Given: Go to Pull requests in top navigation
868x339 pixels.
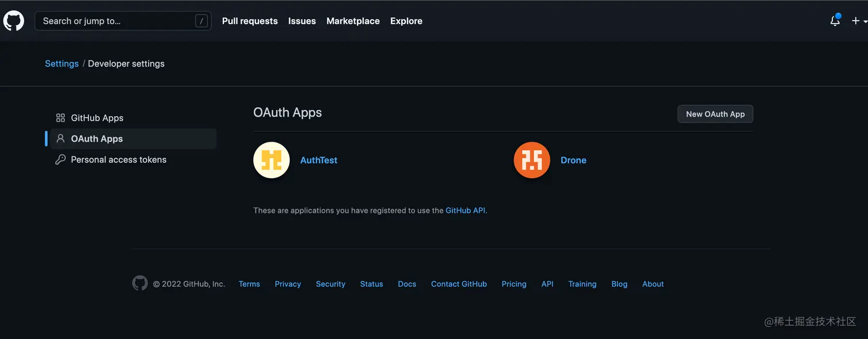Looking at the screenshot, I should click(x=250, y=21).
